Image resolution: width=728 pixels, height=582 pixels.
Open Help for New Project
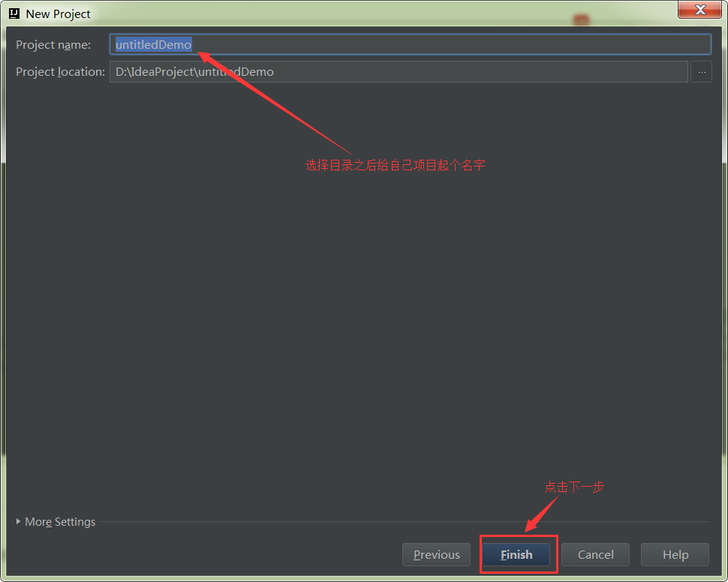(x=675, y=554)
